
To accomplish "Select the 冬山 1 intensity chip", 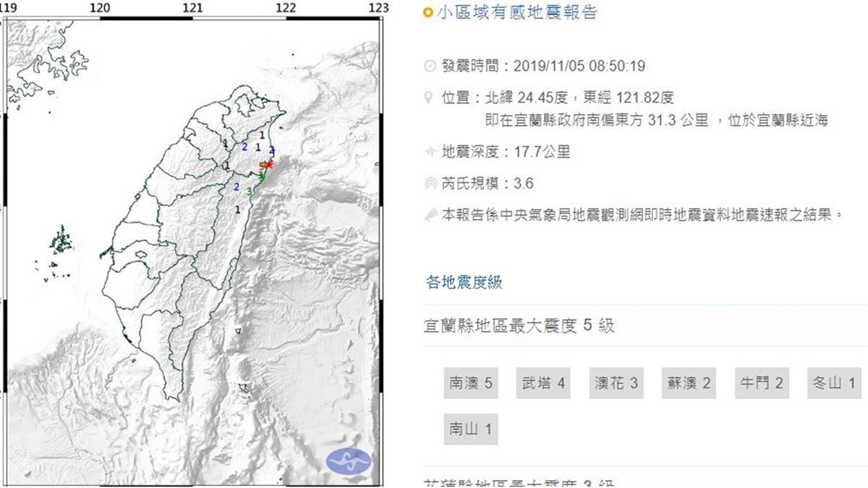I will [x=834, y=383].
